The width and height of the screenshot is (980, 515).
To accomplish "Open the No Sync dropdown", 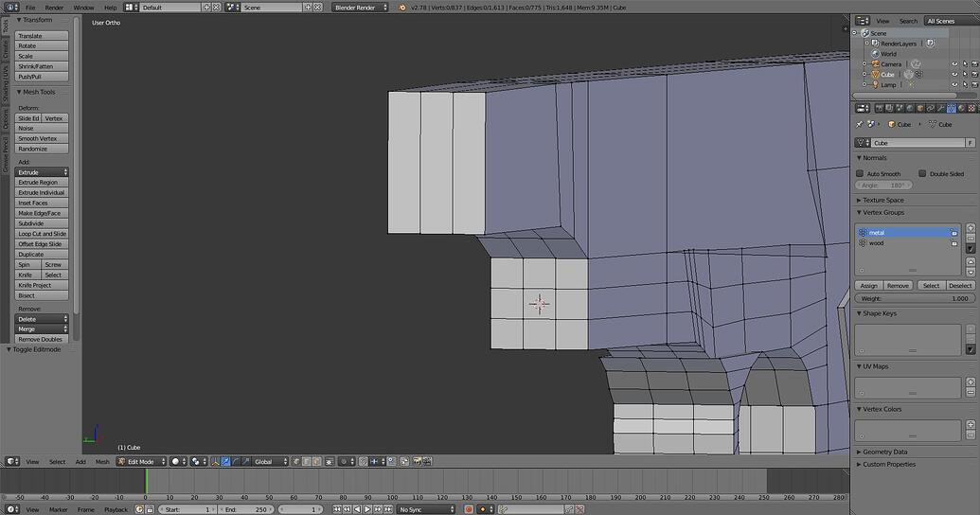I will point(426,509).
